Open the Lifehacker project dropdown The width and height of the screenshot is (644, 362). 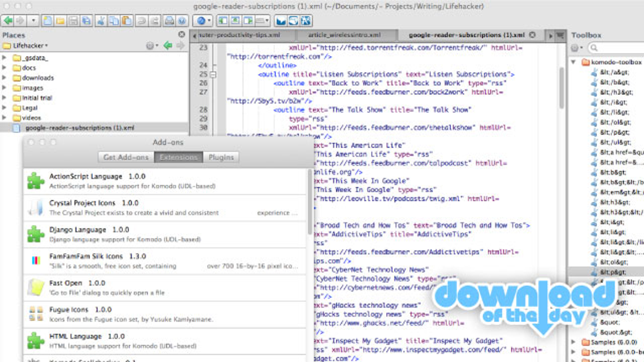25,45
